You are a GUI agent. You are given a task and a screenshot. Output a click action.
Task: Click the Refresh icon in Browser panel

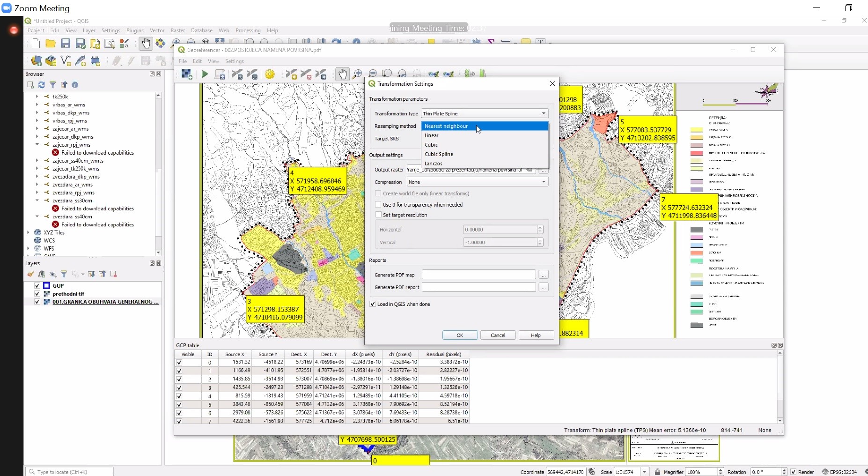(x=42, y=85)
